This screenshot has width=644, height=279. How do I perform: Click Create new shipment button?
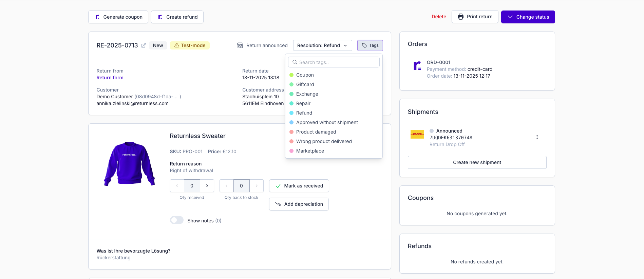pos(477,162)
